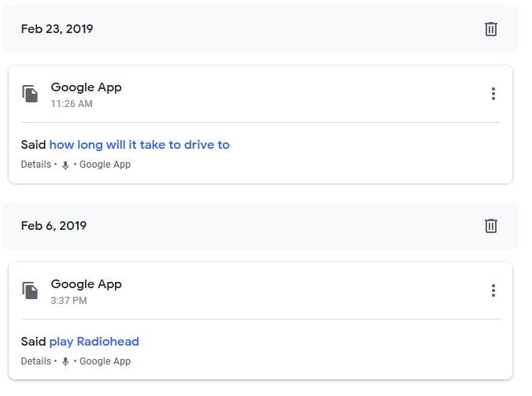View Details for the play Radiohead activity

[36, 362]
